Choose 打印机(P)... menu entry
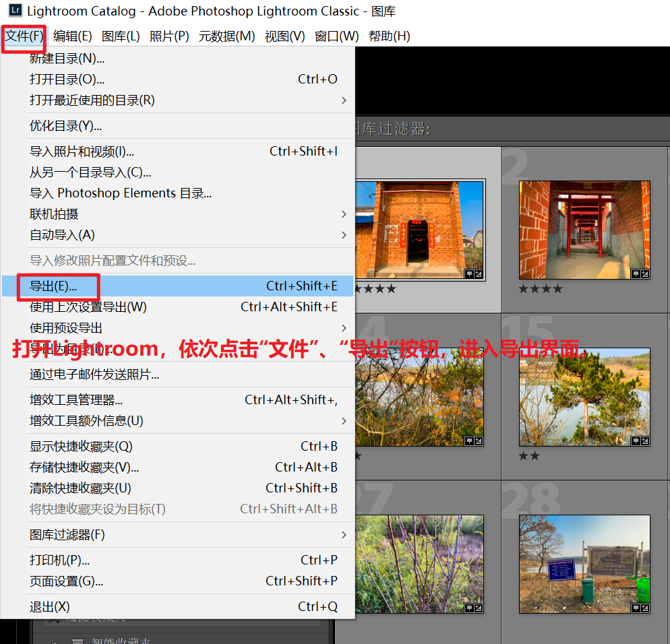 177,560
